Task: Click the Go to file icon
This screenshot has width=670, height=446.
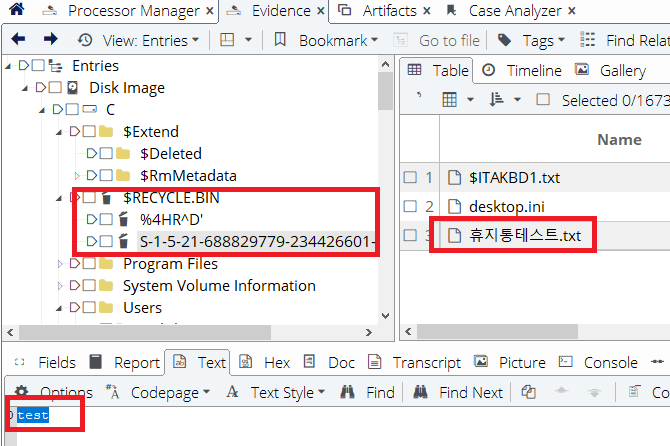Action: pos(401,40)
